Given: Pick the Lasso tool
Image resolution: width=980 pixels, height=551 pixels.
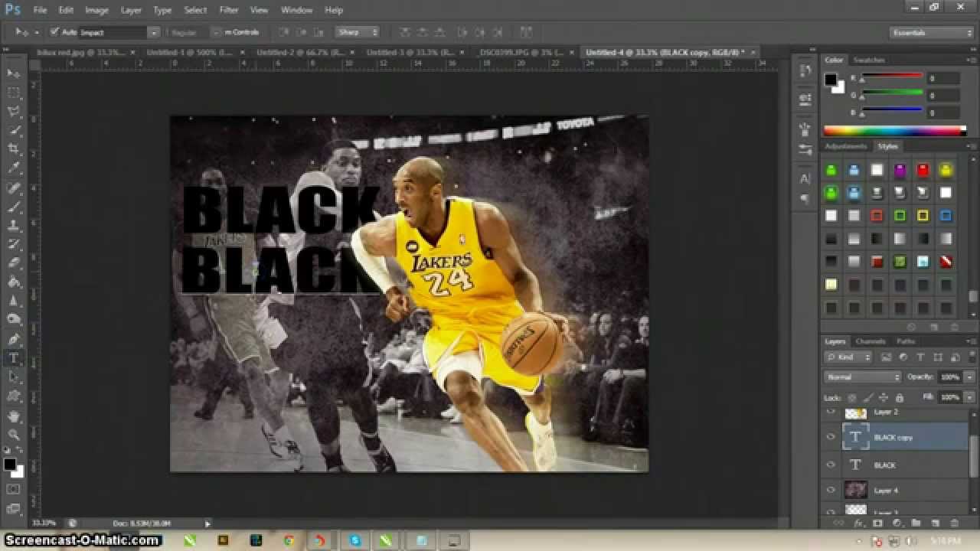Looking at the screenshot, I should (x=14, y=111).
